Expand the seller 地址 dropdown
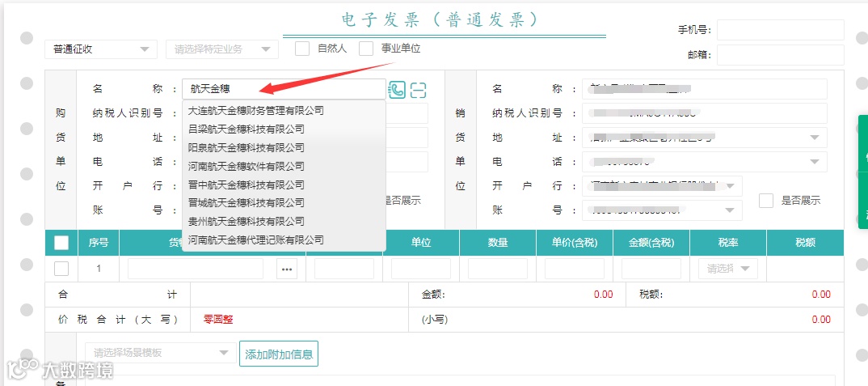This screenshot has width=868, height=386. (815, 138)
